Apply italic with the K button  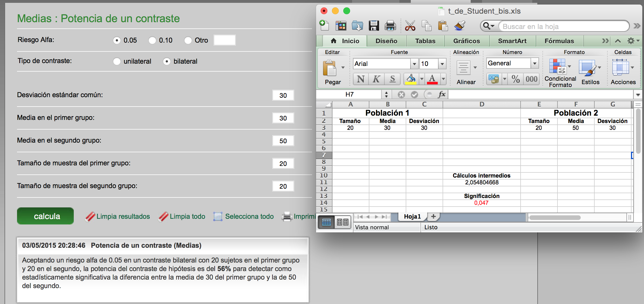pos(376,79)
